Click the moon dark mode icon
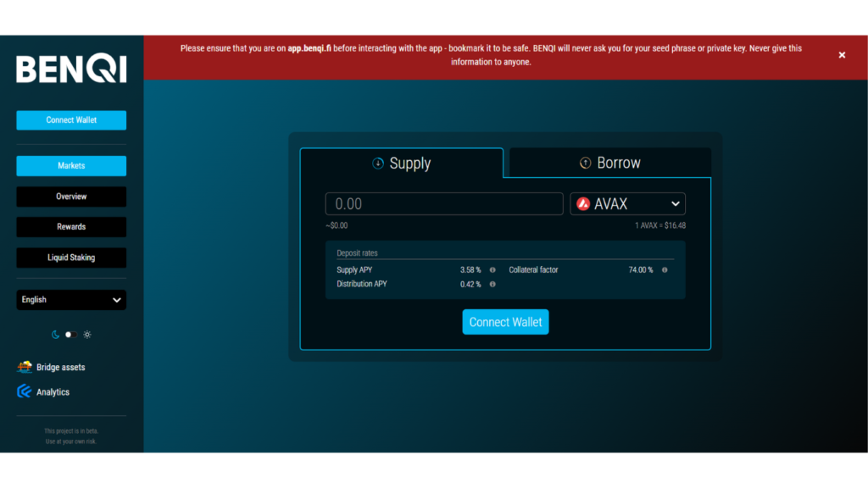This screenshot has width=868, height=488. pyautogui.click(x=56, y=335)
